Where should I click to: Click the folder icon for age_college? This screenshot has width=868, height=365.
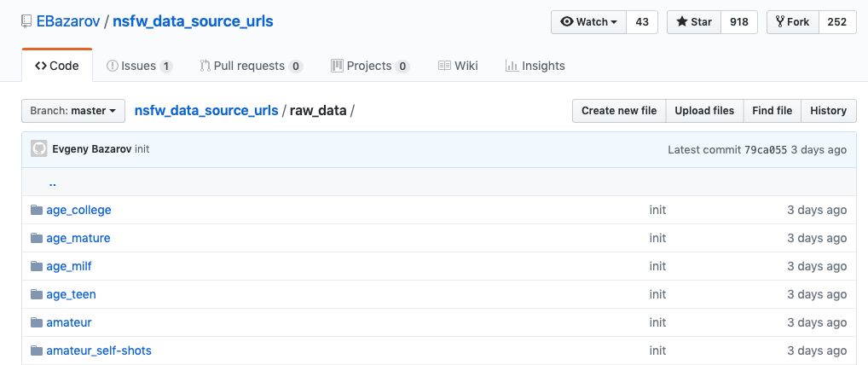coord(36,210)
